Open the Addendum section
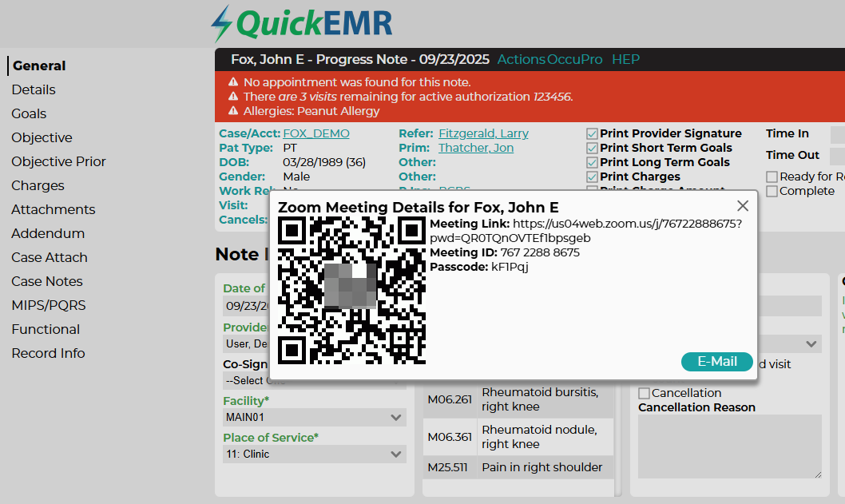 [x=48, y=233]
